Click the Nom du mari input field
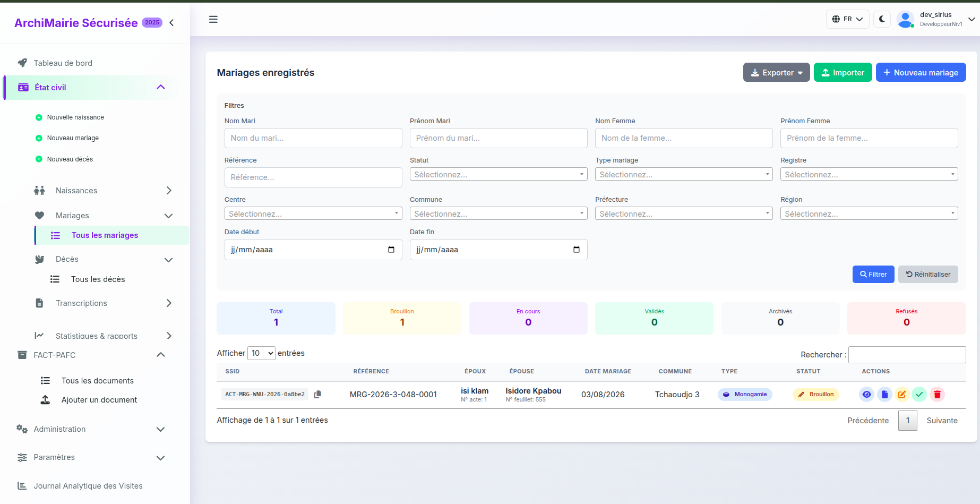Viewport: 980px width, 504px height. [313, 138]
